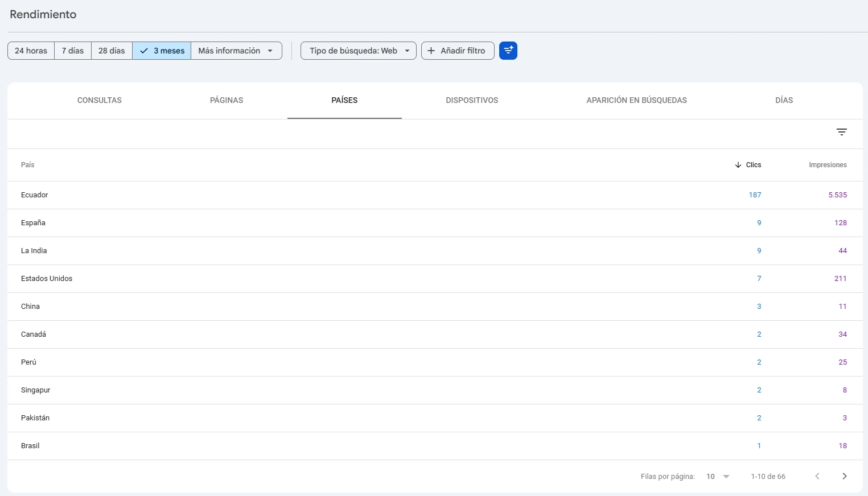Switch to APARICIÓN EN BÚSQUEDAS tab
This screenshot has height=496, width=868.
point(636,100)
